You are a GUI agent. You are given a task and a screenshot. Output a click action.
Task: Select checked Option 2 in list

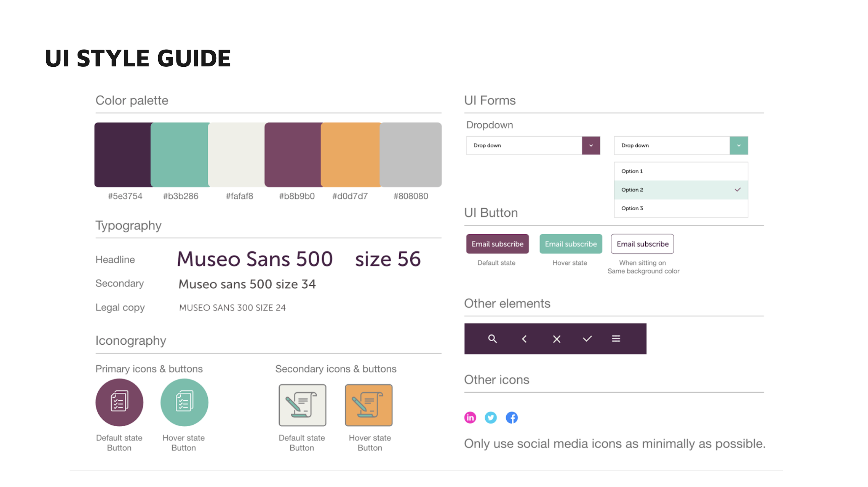coord(680,190)
